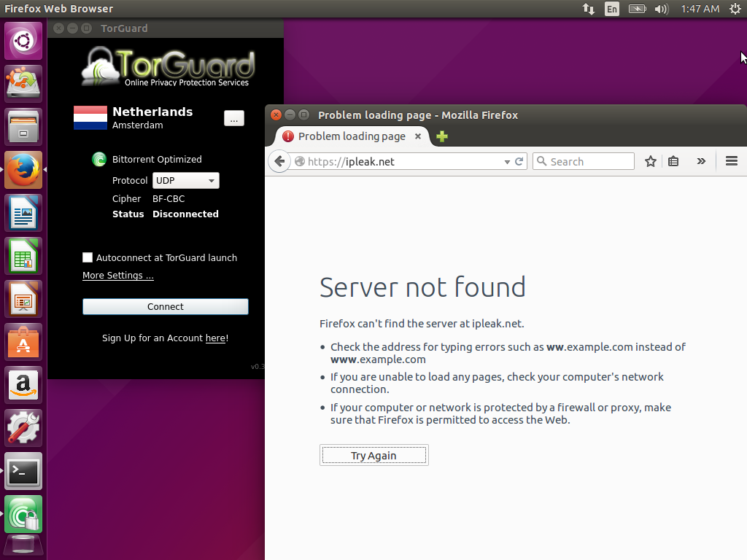
Task: Click the Firefox back arrow button
Action: point(279,161)
